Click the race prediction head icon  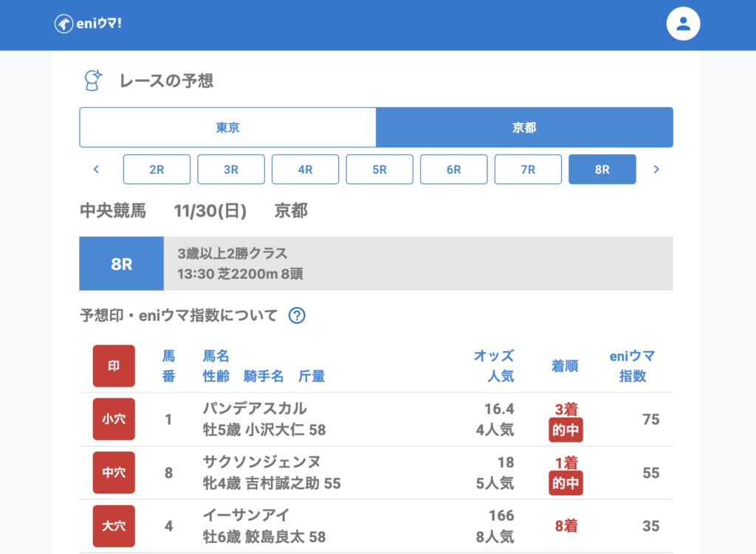pos(92,80)
